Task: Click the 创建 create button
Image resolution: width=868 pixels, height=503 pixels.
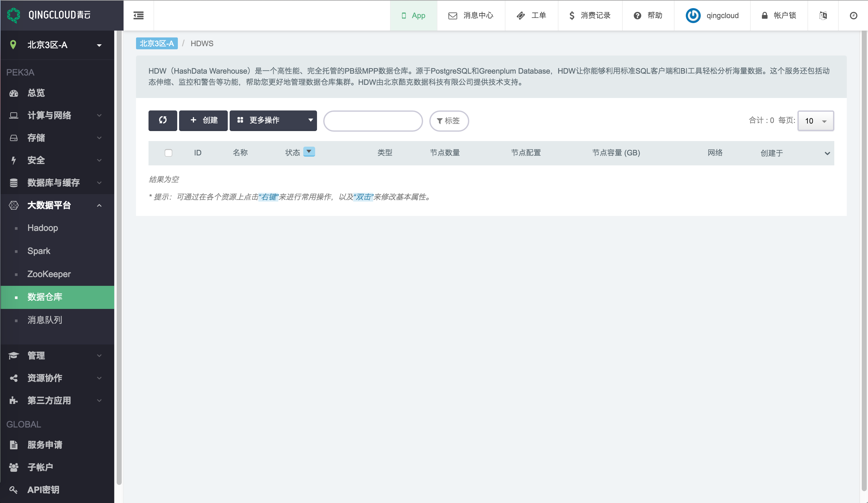Action: click(x=203, y=120)
